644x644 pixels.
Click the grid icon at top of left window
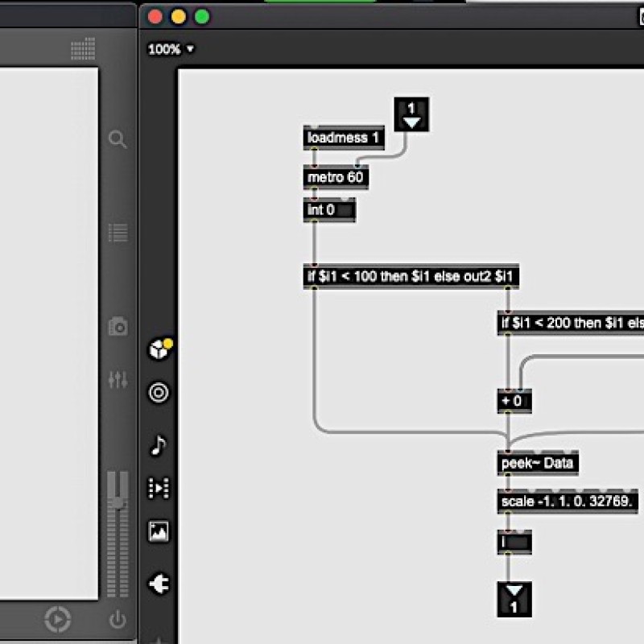[83, 49]
